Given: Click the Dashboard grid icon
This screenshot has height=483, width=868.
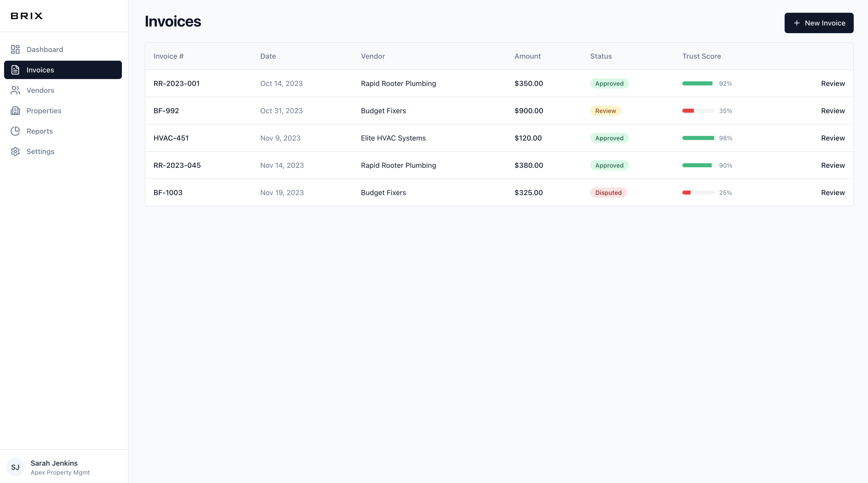Looking at the screenshot, I should tap(15, 49).
